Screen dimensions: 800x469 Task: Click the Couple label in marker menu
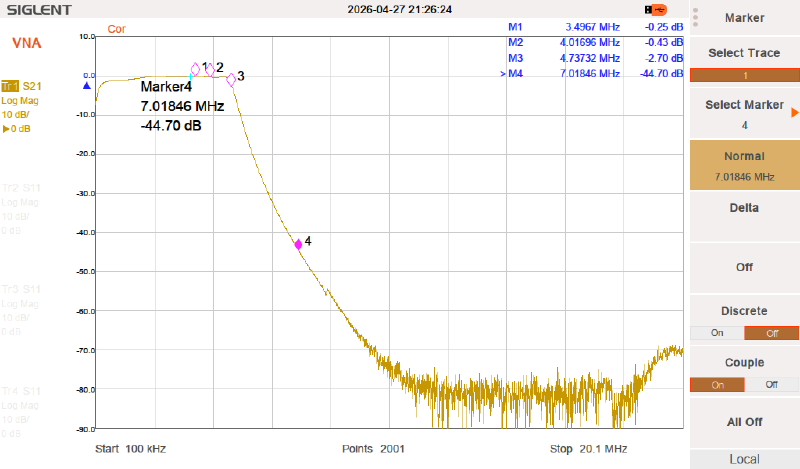(x=744, y=362)
